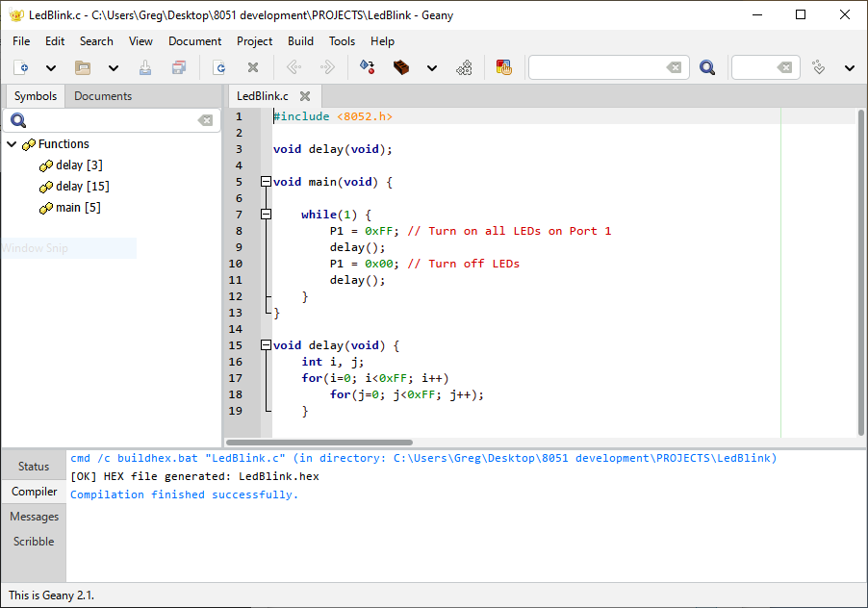The width and height of the screenshot is (868, 608).
Task: Clear the go-to-line field
Action: point(784,67)
